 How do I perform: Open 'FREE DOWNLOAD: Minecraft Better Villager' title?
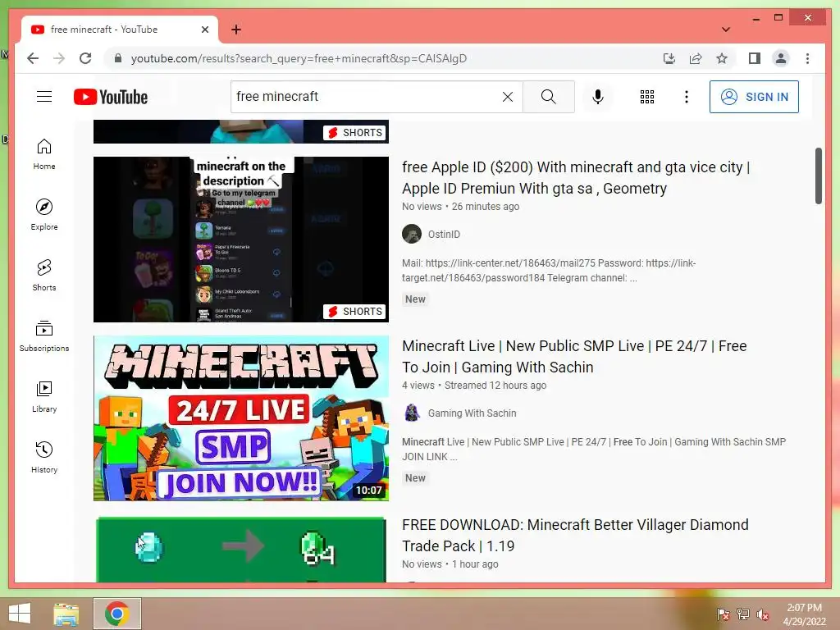(x=575, y=535)
